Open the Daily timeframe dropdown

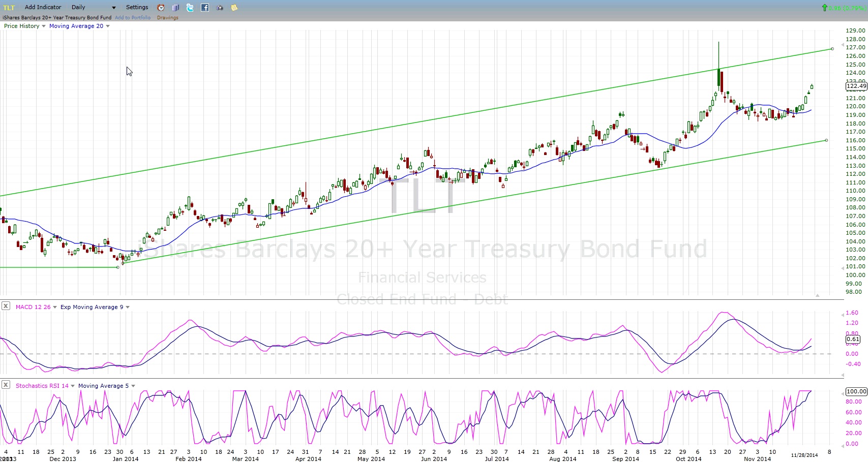(x=94, y=8)
